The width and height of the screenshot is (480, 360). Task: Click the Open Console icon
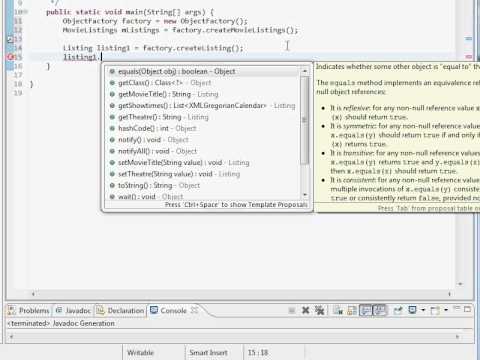(x=435, y=311)
